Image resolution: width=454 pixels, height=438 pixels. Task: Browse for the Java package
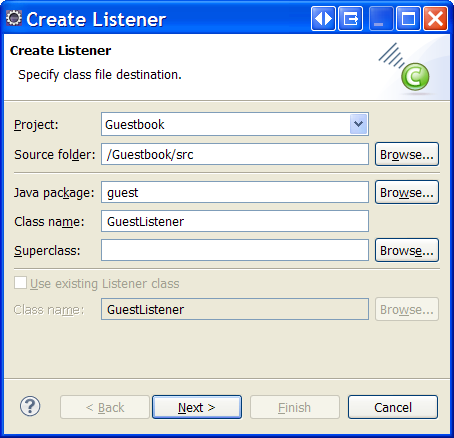click(x=407, y=192)
